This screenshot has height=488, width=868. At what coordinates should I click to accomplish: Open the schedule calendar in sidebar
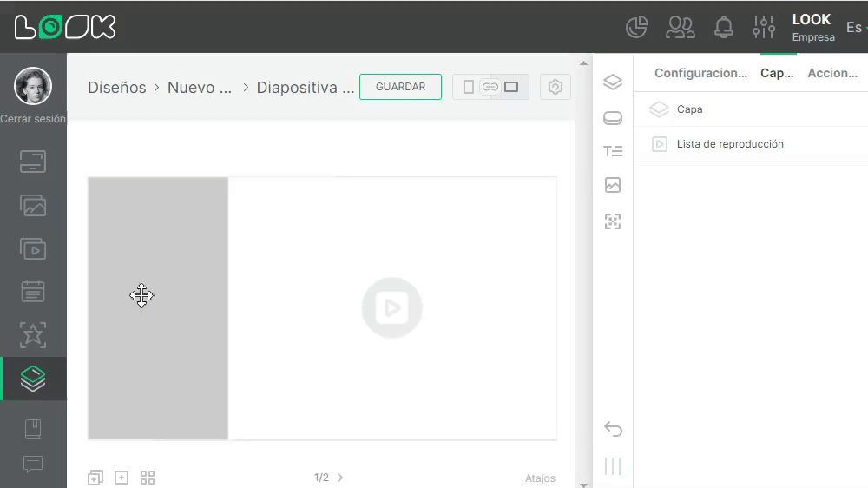point(33,292)
